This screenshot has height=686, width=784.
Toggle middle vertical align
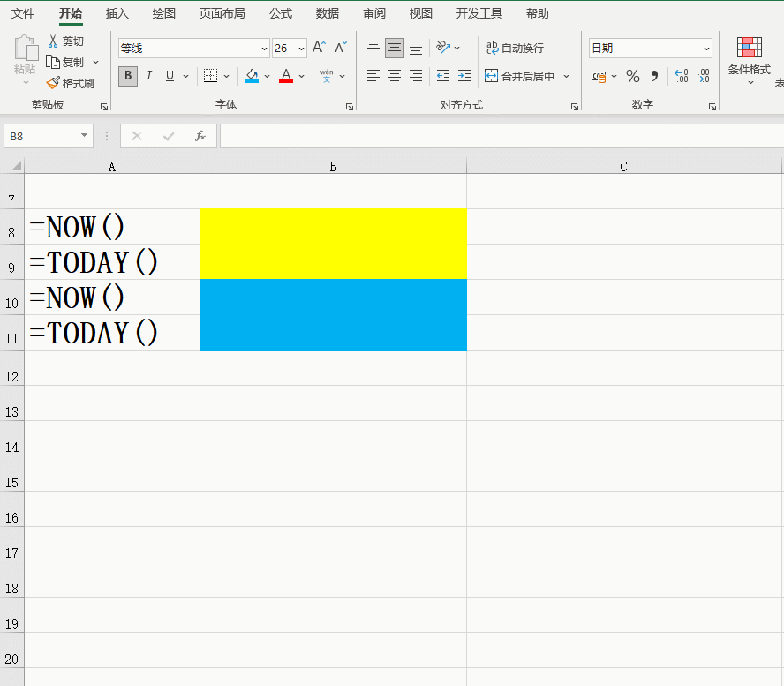point(395,48)
